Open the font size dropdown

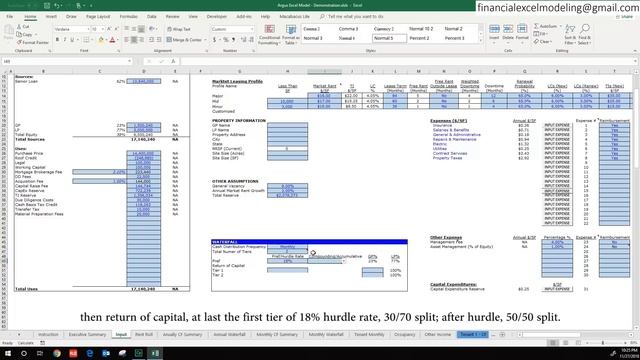click(x=103, y=29)
